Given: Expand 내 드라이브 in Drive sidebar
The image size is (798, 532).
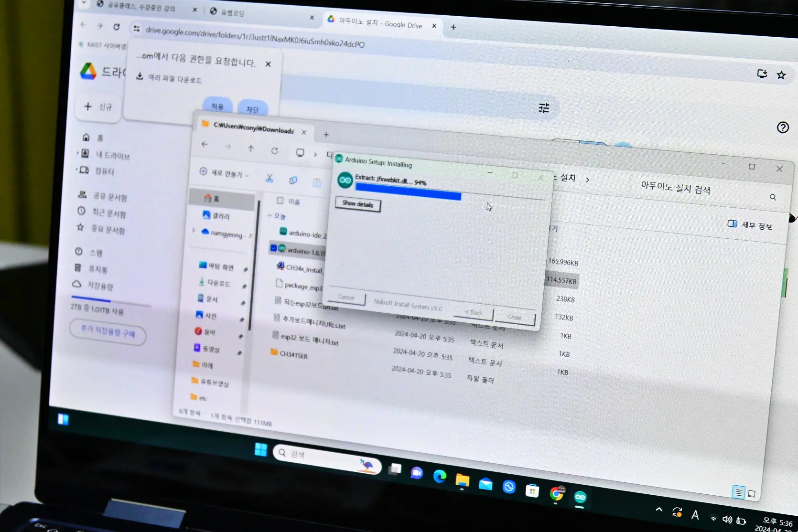Looking at the screenshot, I should (x=78, y=154).
